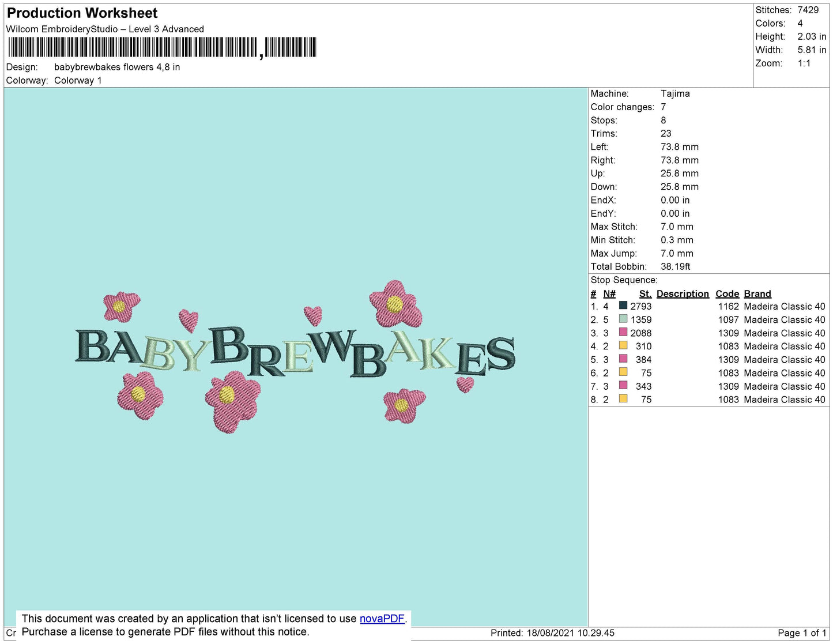
Task: Click 'Stitches: 7429' value
Action: [808, 10]
